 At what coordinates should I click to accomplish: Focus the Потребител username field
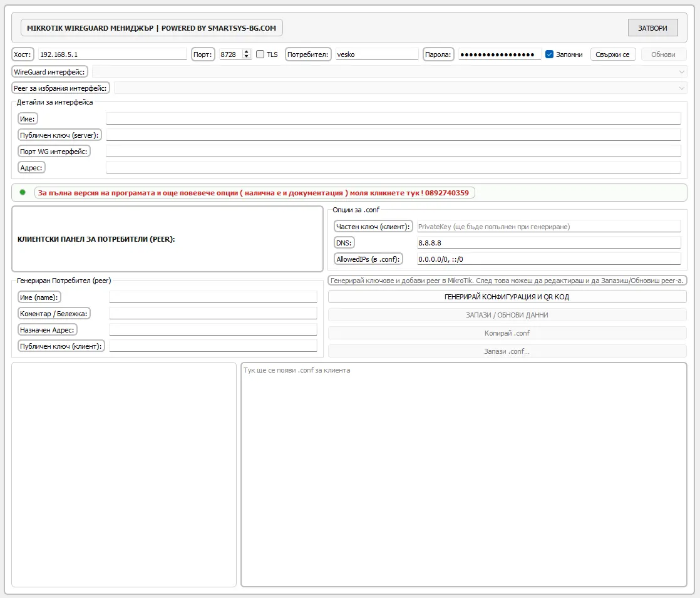(376, 54)
